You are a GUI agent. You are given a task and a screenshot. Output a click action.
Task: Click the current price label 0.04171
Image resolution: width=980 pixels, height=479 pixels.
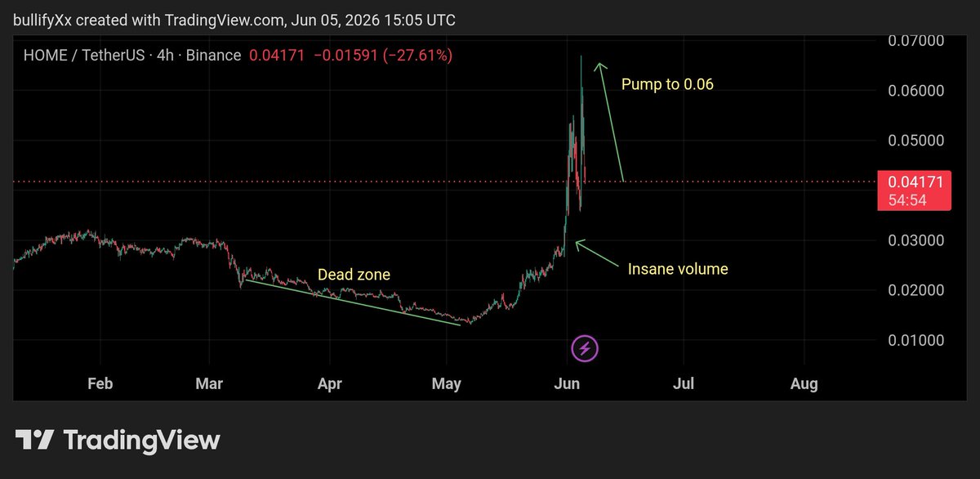click(x=915, y=182)
